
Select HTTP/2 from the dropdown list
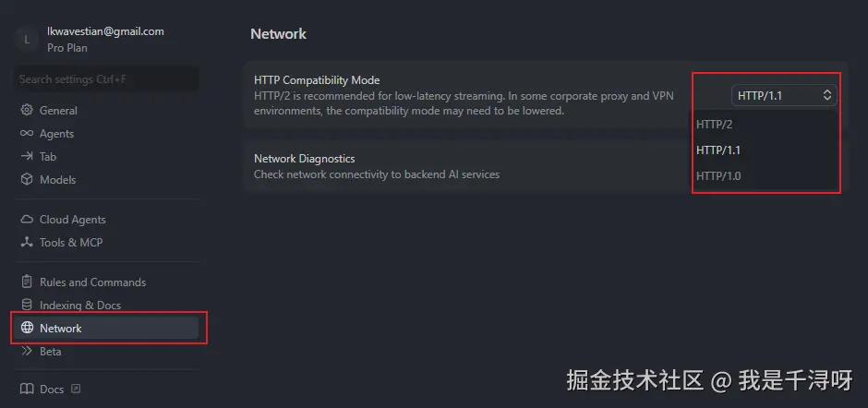(714, 124)
